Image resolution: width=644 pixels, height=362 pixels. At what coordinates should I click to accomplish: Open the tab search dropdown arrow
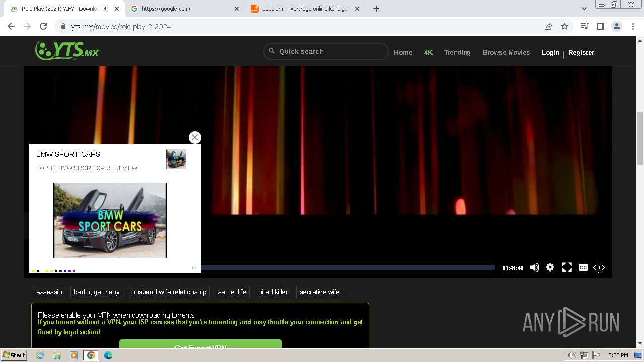point(584,9)
